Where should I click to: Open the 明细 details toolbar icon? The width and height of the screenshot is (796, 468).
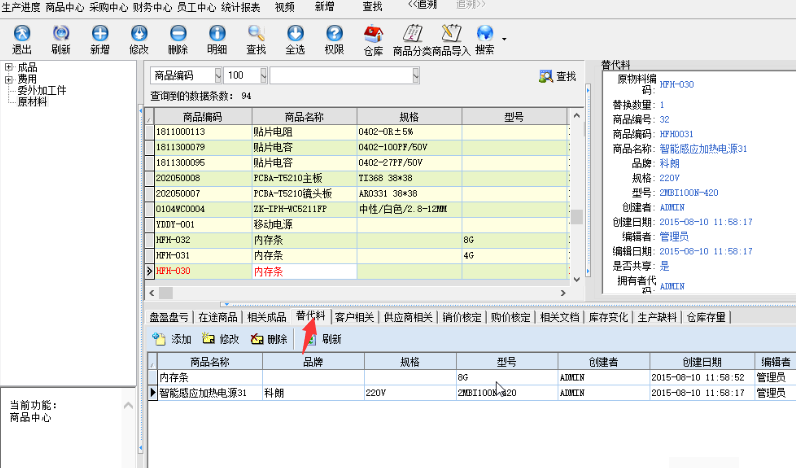coord(217,40)
